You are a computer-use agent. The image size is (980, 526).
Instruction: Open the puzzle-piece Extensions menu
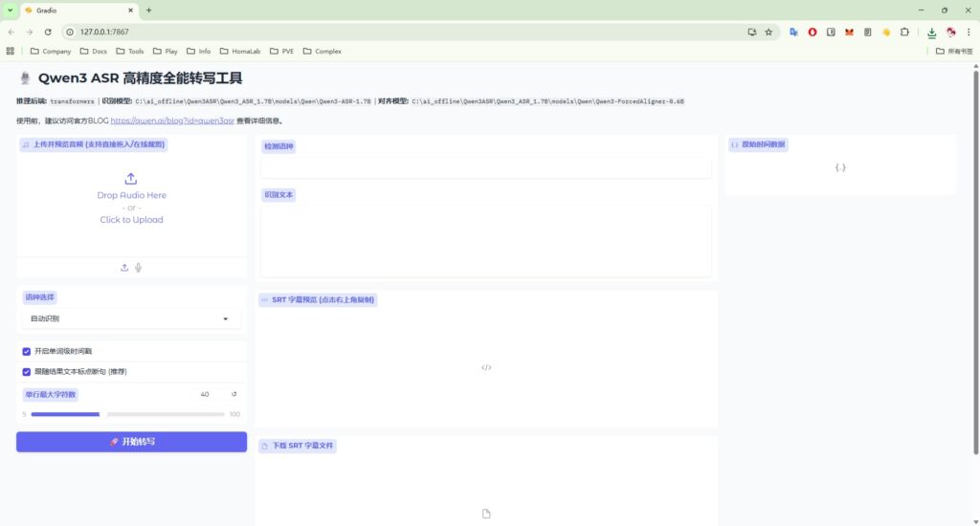point(904,32)
